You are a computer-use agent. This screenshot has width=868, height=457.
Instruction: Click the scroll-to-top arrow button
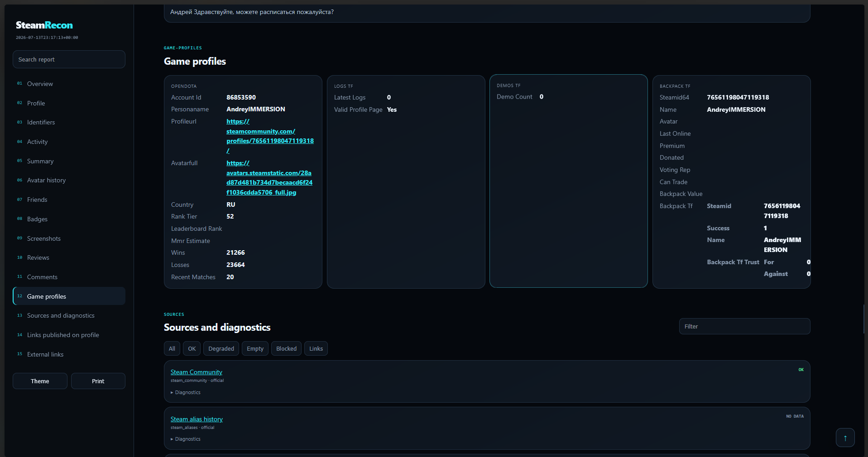click(x=845, y=438)
